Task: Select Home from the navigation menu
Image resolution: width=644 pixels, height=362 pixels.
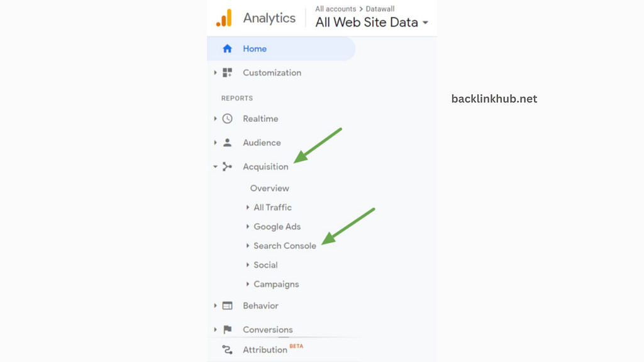Action: point(255,48)
